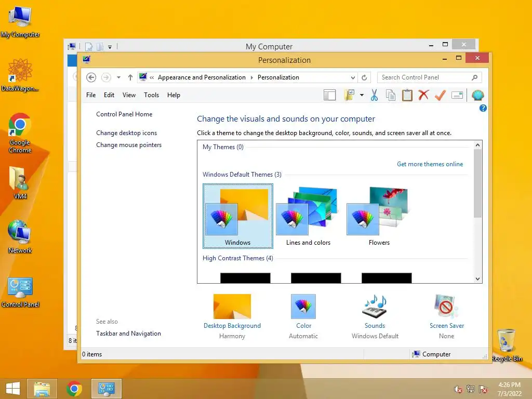
Task: Click the Rename toolbar icon
Action: [x=457, y=96]
